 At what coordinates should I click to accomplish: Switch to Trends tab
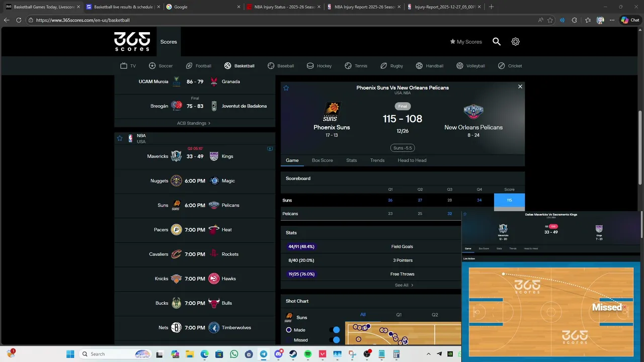pyautogui.click(x=377, y=160)
